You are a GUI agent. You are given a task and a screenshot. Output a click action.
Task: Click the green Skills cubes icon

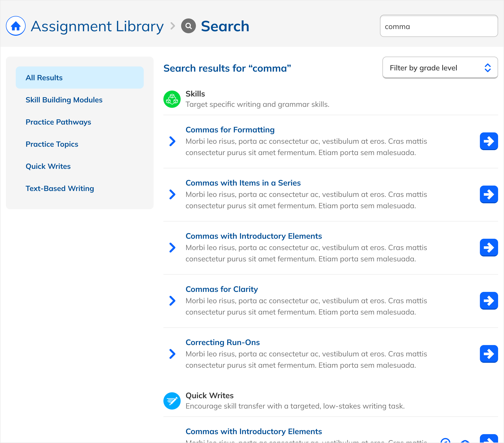click(172, 99)
